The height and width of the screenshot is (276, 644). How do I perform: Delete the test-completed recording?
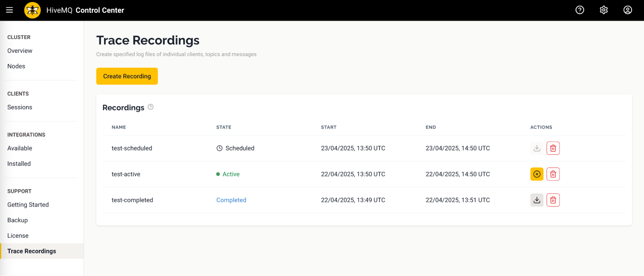pyautogui.click(x=553, y=200)
